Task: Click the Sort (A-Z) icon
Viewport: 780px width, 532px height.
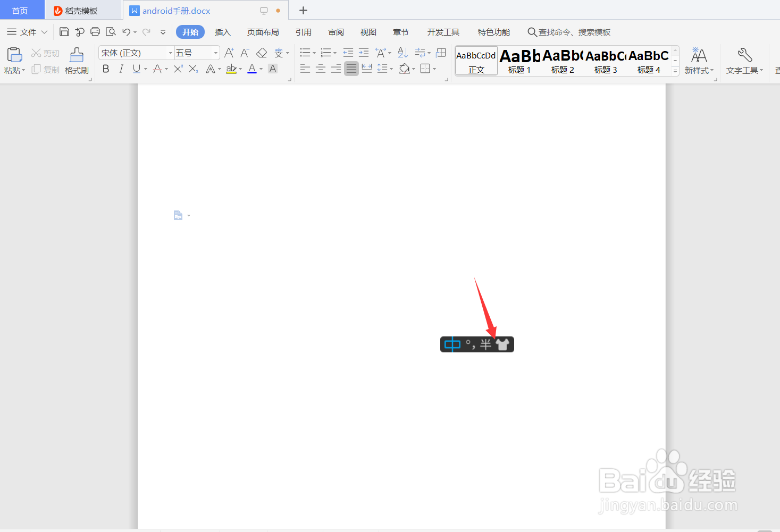Action: 402,53
